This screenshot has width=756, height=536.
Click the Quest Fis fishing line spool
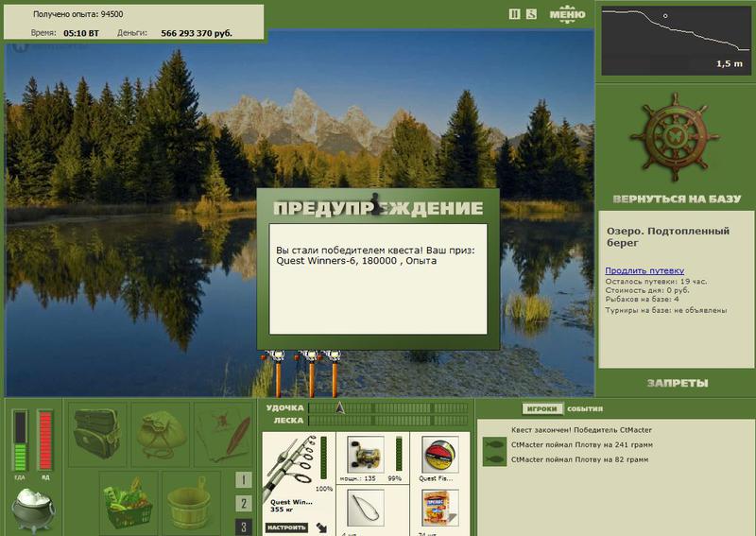[439, 455]
